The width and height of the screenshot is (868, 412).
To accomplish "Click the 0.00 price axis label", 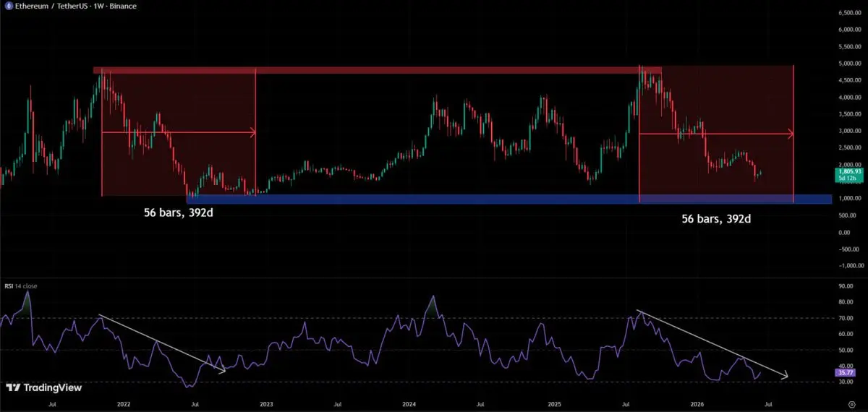I will 843,232.
